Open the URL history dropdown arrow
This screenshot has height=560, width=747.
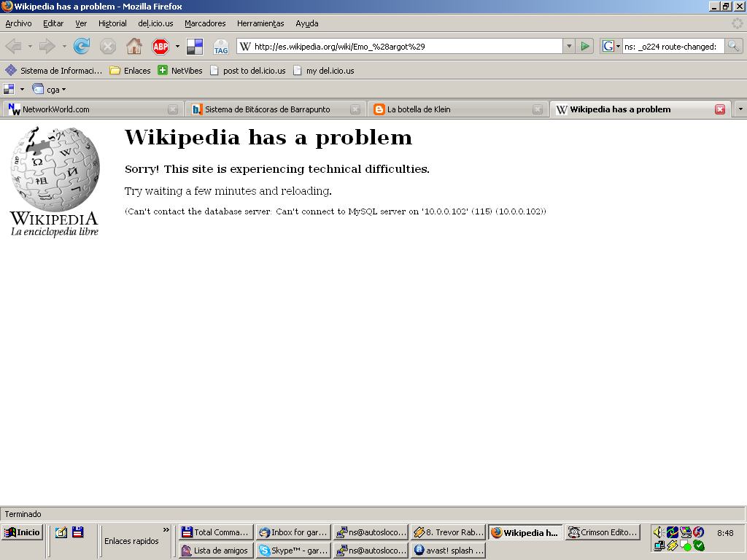(x=569, y=46)
